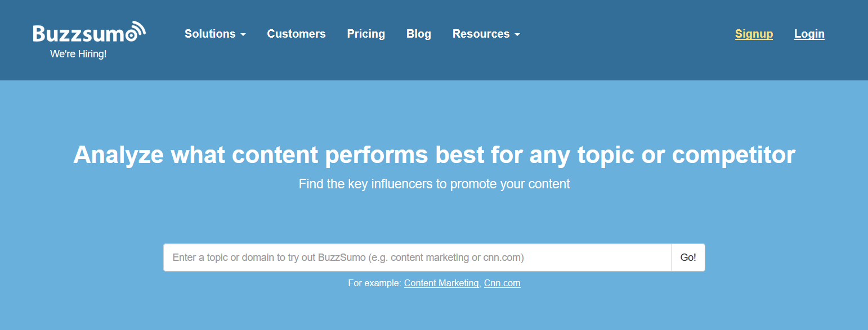This screenshot has height=330, width=868.
Task: Go to the Customers page
Action: [x=296, y=34]
